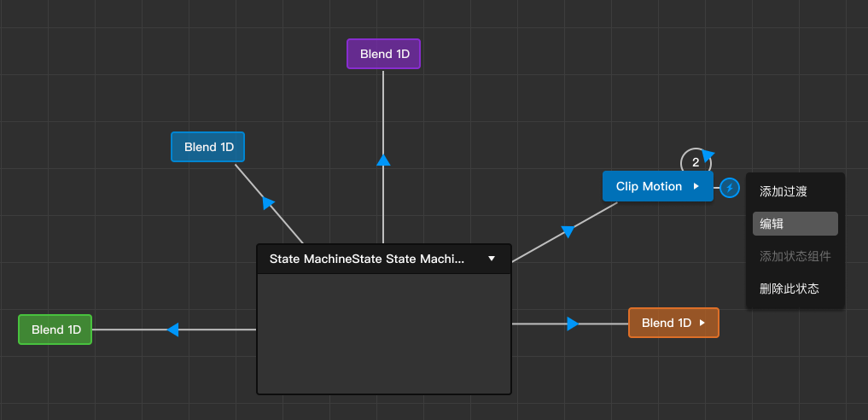Click the blue arrowhead on the self-transition loop
868x420 pixels.
[708, 155]
